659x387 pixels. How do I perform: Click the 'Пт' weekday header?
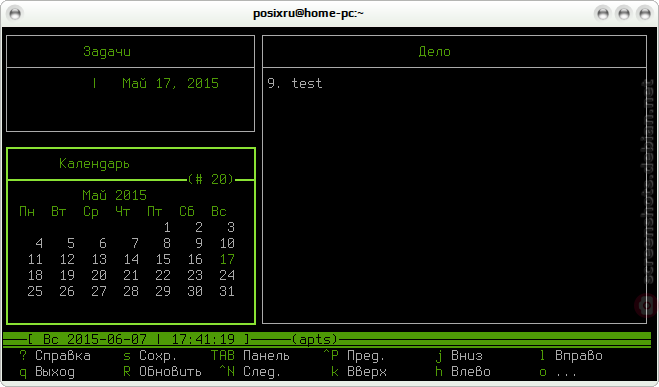pos(155,211)
